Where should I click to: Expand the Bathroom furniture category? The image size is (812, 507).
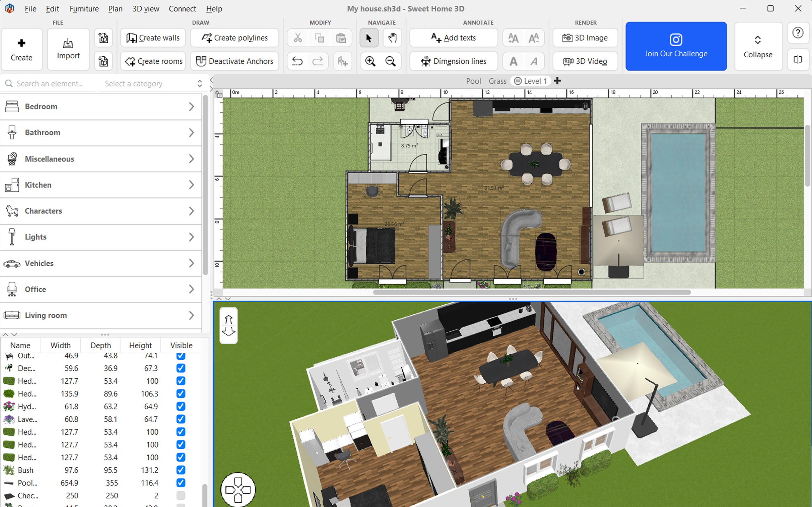(x=192, y=132)
